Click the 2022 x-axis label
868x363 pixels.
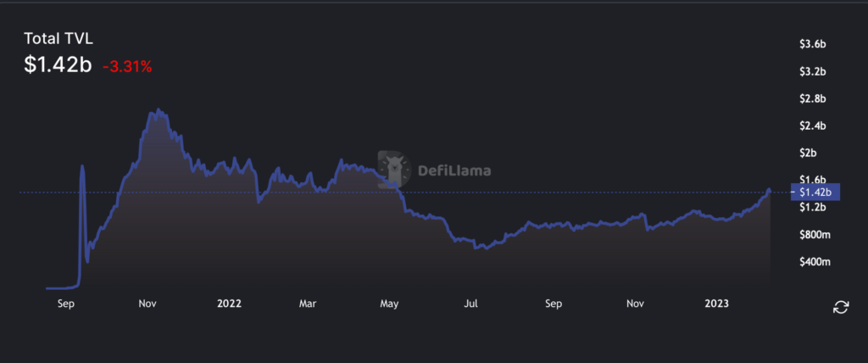point(229,304)
